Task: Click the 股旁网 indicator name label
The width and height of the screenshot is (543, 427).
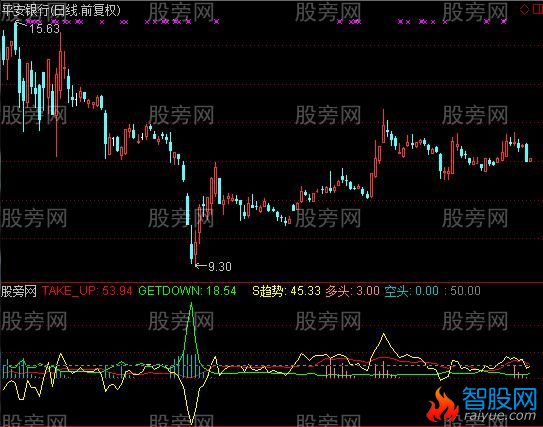Action: point(19,291)
